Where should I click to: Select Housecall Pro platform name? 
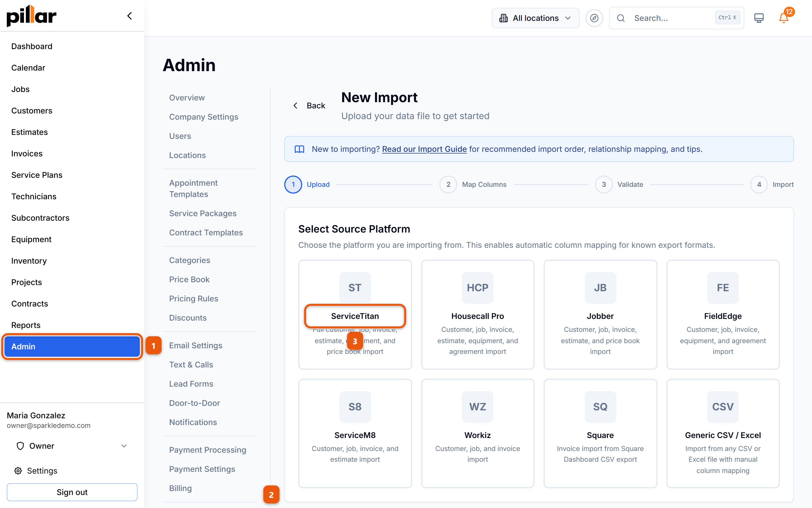(x=477, y=316)
